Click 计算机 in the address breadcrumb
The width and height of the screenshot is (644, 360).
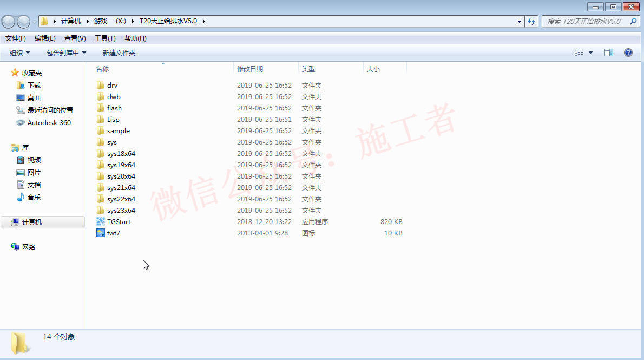point(71,21)
